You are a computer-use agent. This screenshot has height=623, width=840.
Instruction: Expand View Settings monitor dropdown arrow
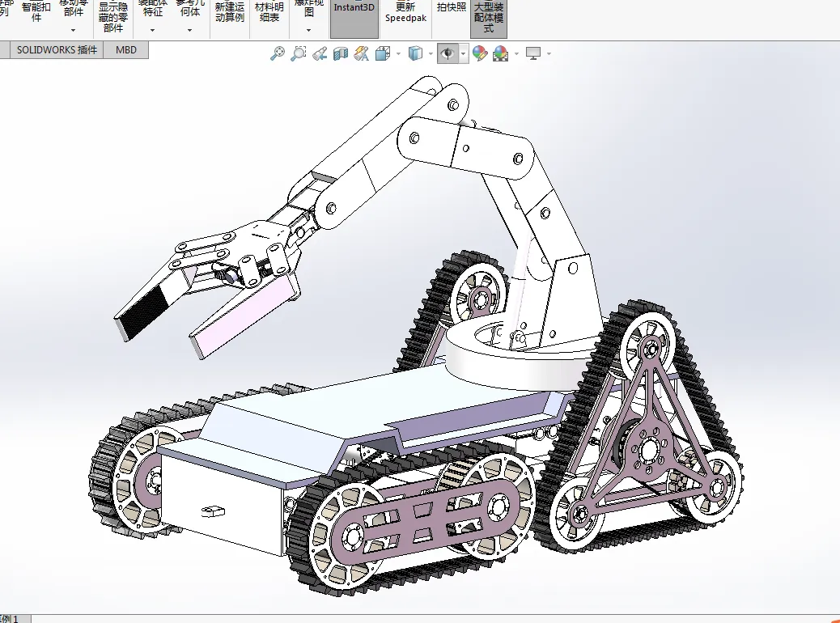549,53
